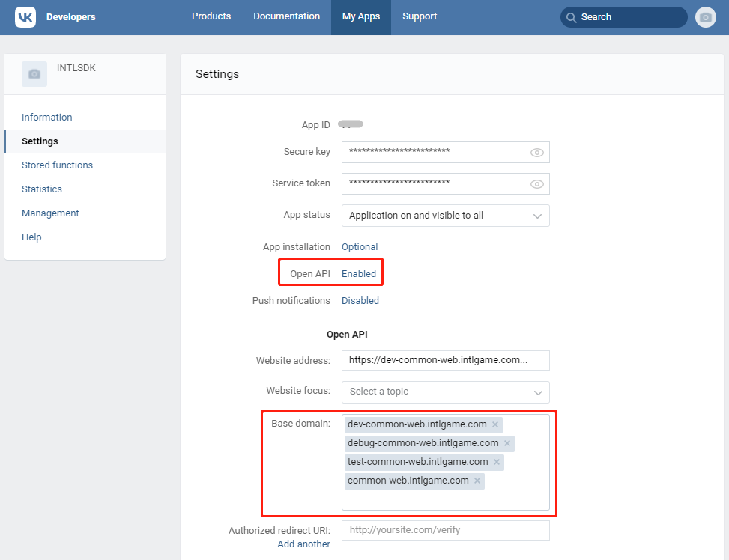Change App installation from Optional
The width and height of the screenshot is (729, 560).
[360, 246]
